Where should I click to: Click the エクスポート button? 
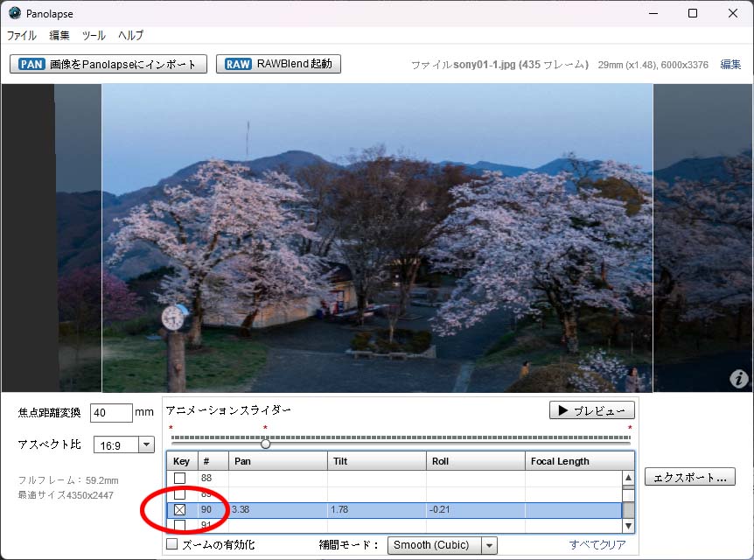(689, 477)
